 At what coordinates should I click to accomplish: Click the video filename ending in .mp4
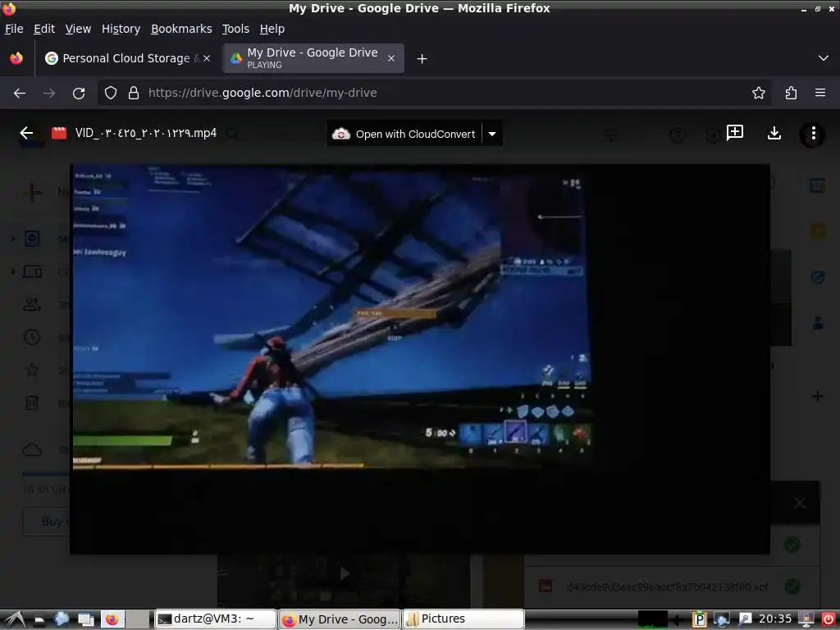coord(146,134)
